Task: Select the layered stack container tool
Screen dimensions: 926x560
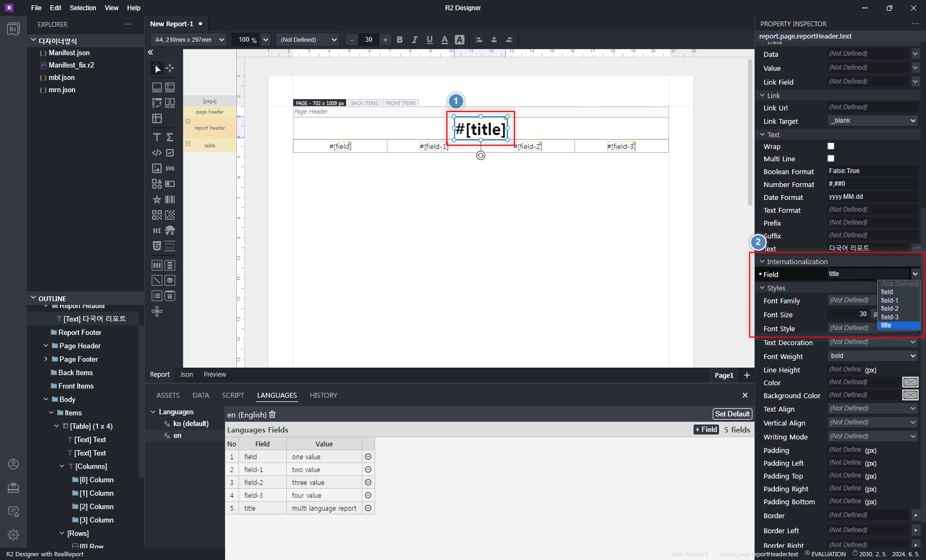Action: 170,280
